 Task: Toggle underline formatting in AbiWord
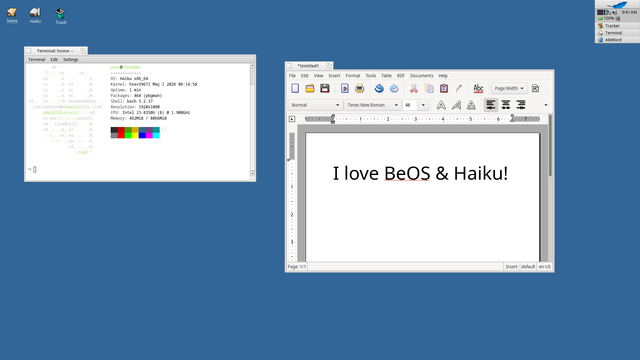tap(471, 105)
